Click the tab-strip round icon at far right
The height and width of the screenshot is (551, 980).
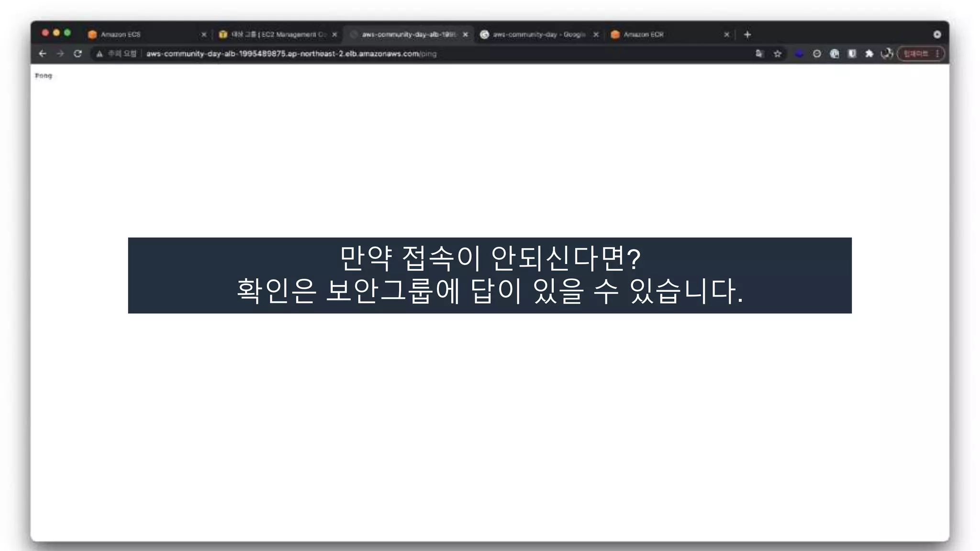point(937,34)
